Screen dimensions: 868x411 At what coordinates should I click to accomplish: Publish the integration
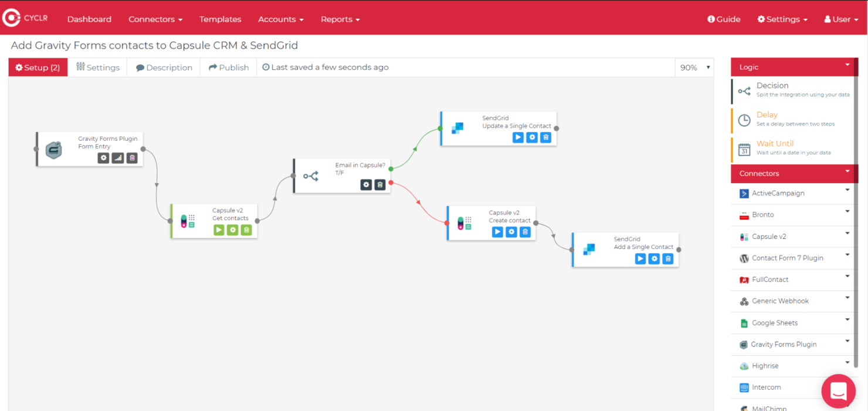click(x=228, y=67)
